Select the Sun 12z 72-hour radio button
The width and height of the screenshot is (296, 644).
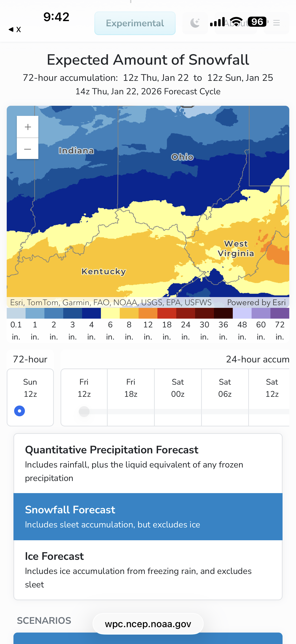click(20, 411)
